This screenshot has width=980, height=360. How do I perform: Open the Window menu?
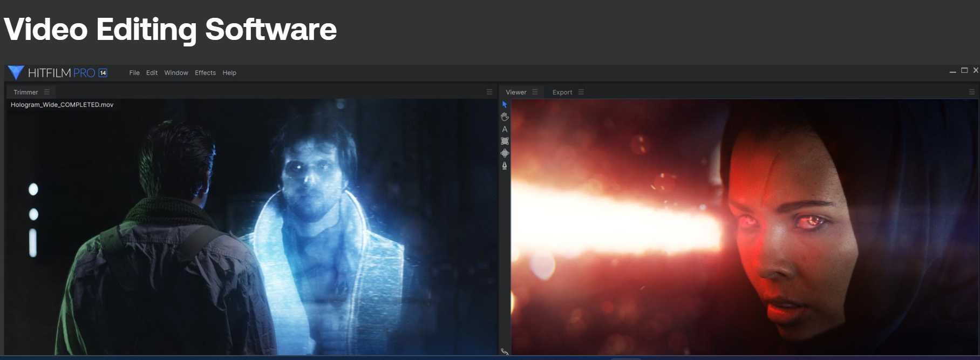[x=176, y=73]
